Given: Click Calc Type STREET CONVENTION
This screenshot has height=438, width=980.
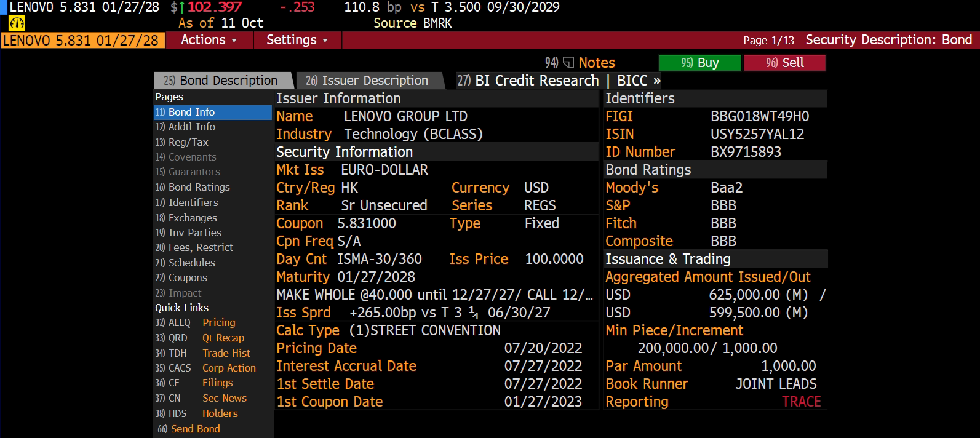Looking at the screenshot, I should (x=424, y=330).
